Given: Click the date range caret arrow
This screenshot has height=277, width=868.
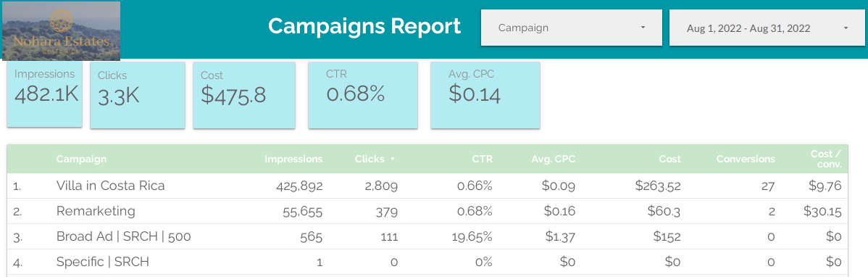Looking at the screenshot, I should point(846,28).
